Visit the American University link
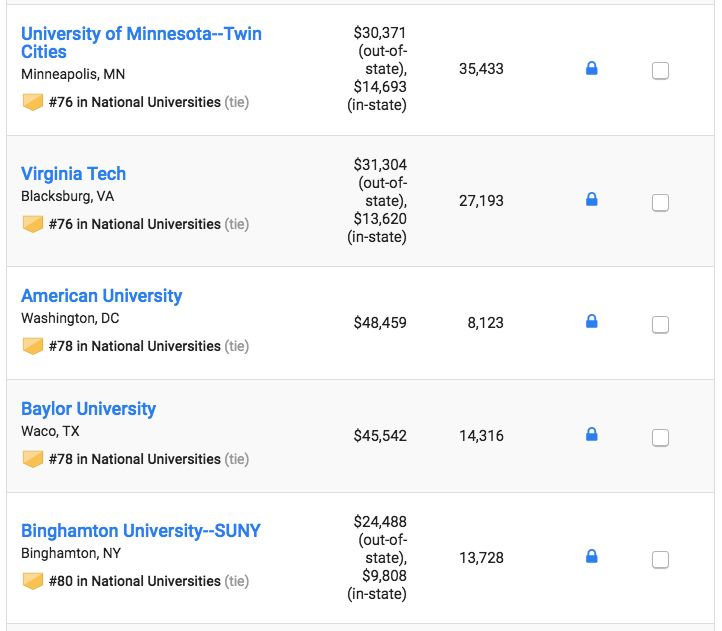Viewport: 722px width, 631px height. click(x=101, y=296)
